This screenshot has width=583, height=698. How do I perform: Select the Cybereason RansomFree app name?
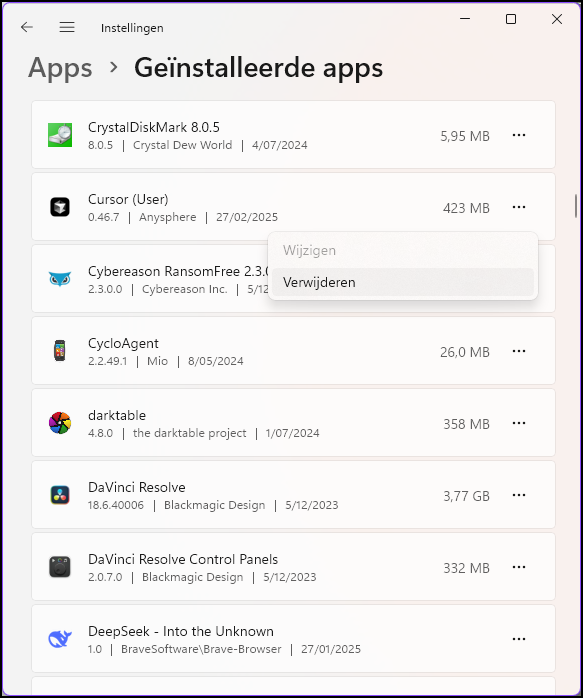tap(178, 271)
